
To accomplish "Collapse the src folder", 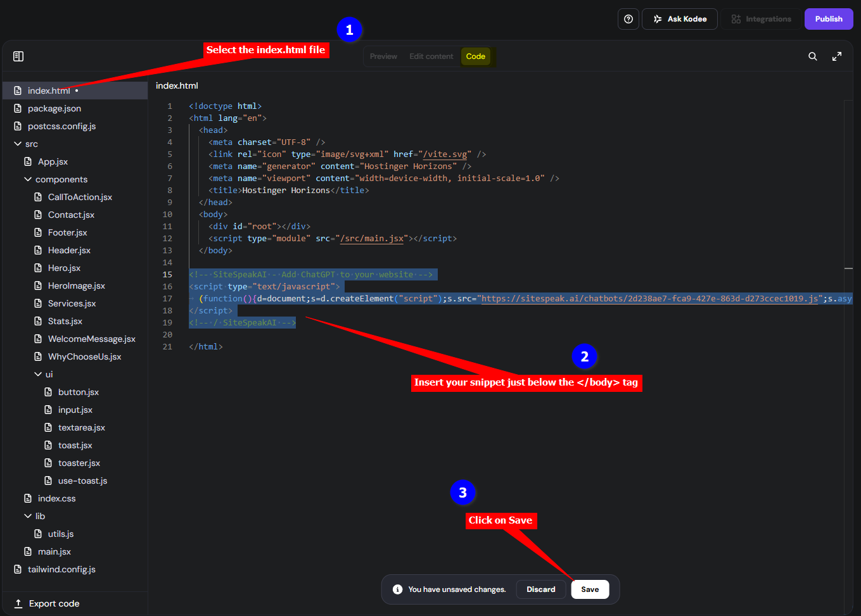I will [x=18, y=144].
